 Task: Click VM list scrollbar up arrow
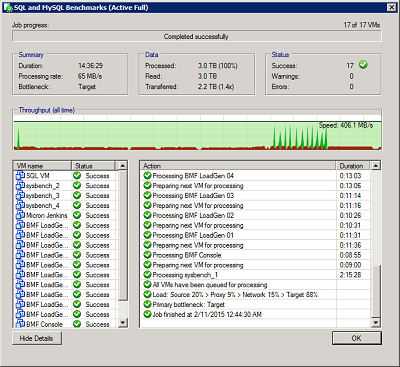pos(123,166)
